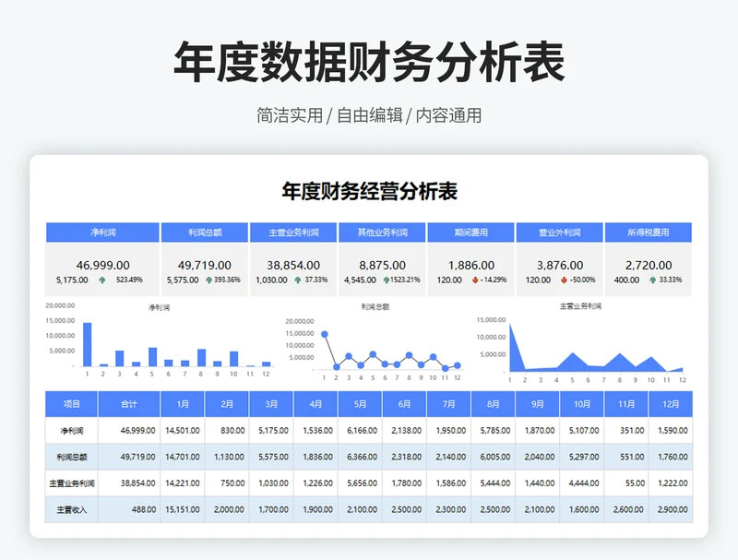Click the 4月 column header

point(315,404)
